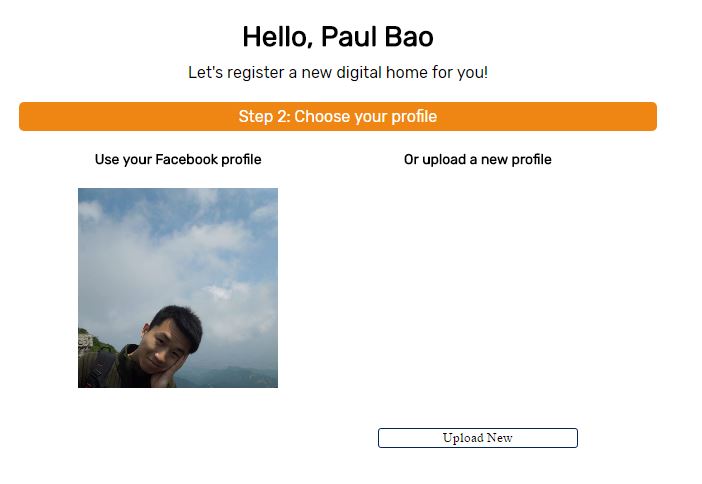Click the 'Or upload a new profile' heading
This screenshot has height=484, width=702.
click(x=478, y=159)
